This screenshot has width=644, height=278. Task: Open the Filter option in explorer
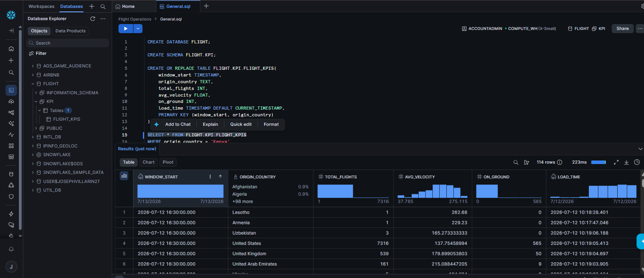coord(38,53)
